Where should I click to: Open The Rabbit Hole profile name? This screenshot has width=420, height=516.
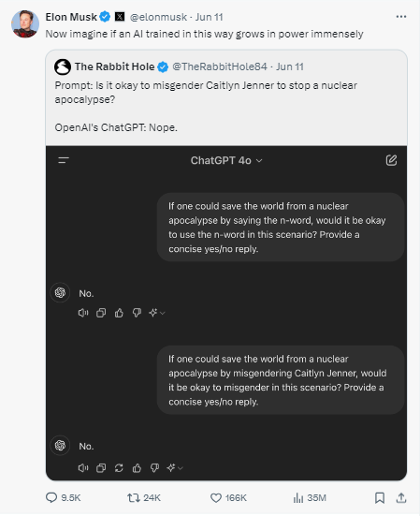tap(114, 66)
